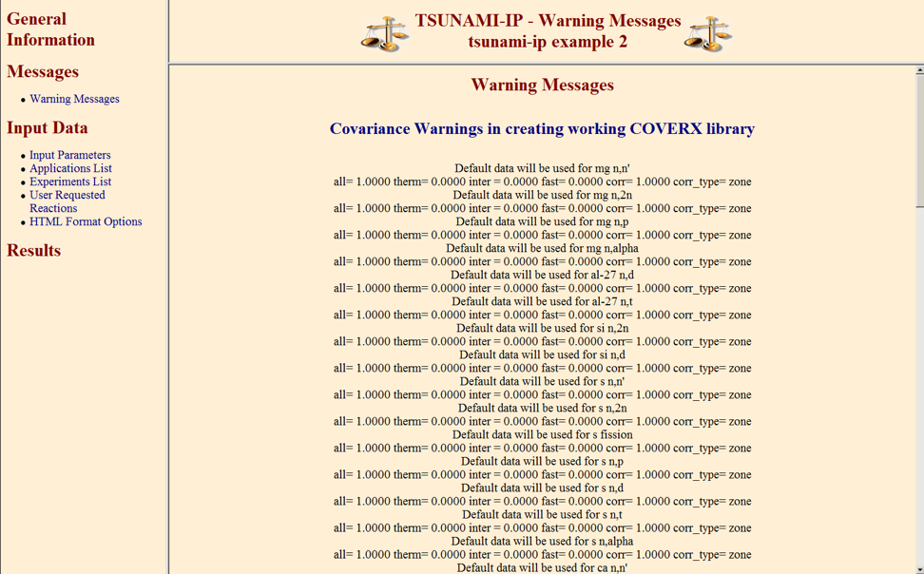This screenshot has height=574, width=924.
Task: Click the right balance scales icon
Action: [708, 33]
